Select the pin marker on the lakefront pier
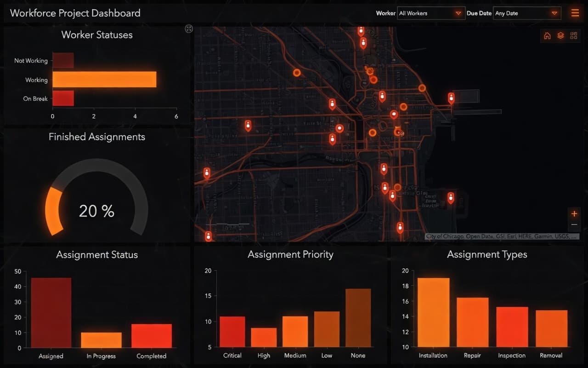This screenshot has width=588, height=368. tap(451, 98)
